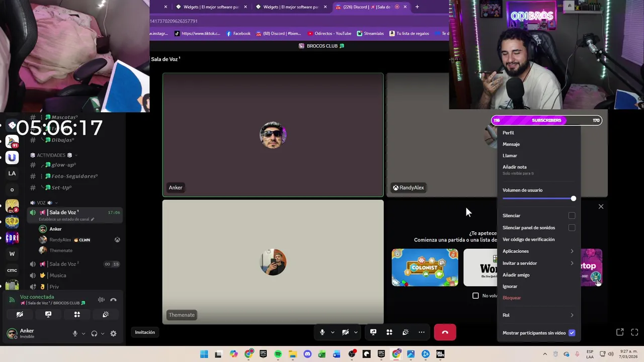Image resolution: width=644 pixels, height=362 pixels.
Task: Check Silenciar panel de sonidos
Action: [572, 228]
